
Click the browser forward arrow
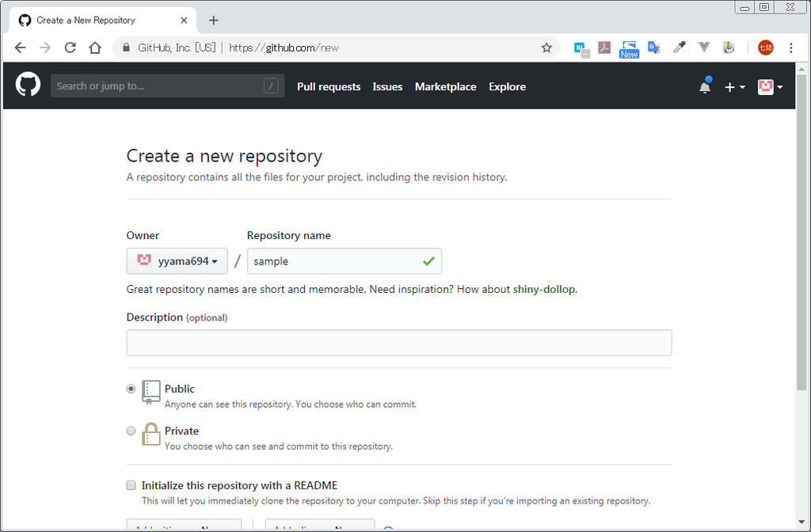coord(45,47)
